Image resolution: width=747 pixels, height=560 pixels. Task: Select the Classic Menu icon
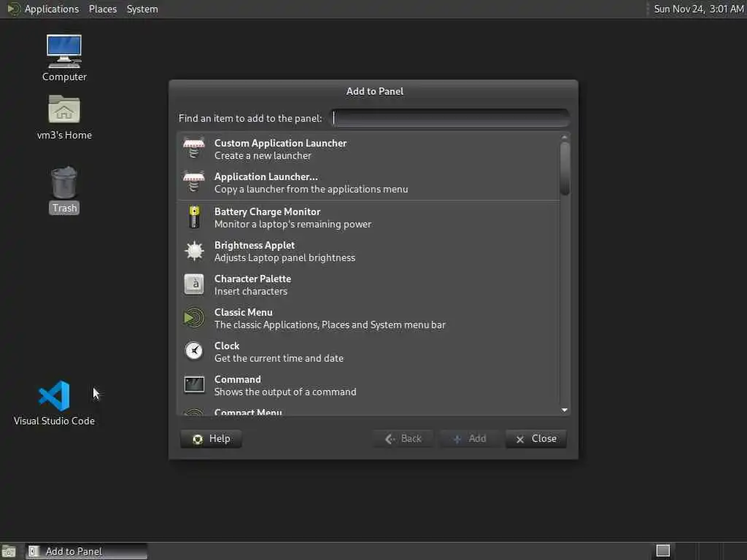(194, 318)
